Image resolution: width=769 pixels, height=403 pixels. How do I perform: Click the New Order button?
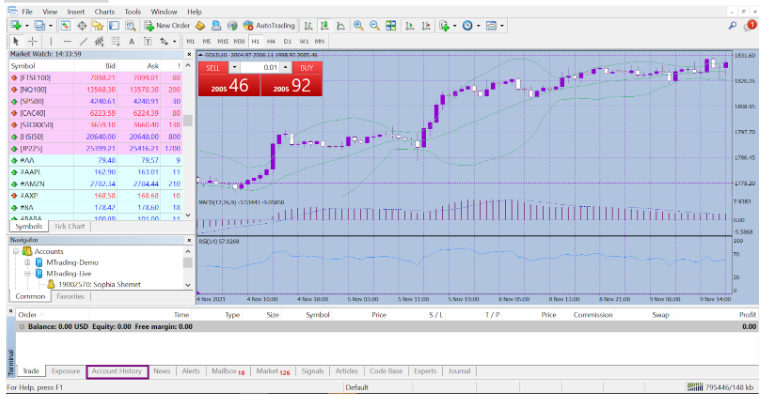tap(167, 25)
